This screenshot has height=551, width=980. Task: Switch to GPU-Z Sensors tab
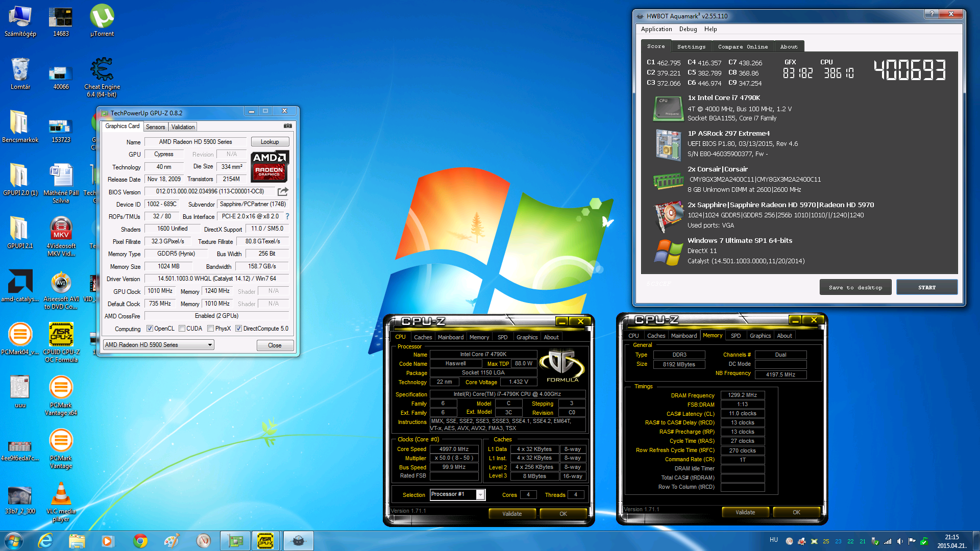(155, 127)
